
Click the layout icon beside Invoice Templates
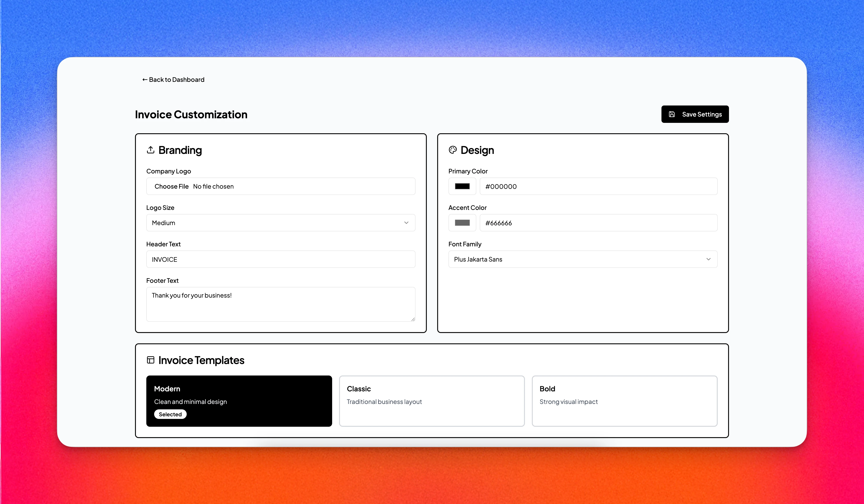[x=150, y=360]
